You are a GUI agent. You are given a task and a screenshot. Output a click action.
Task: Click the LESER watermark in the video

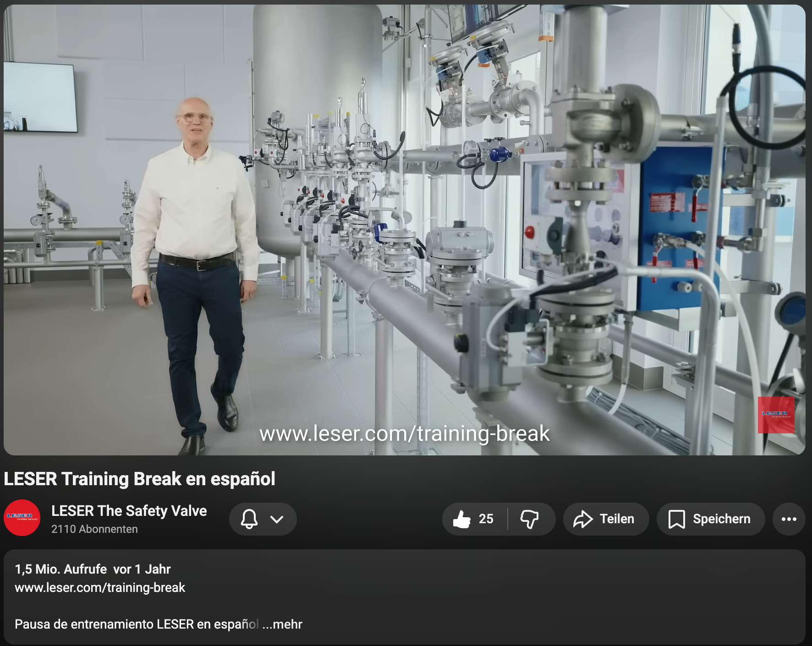tap(776, 415)
